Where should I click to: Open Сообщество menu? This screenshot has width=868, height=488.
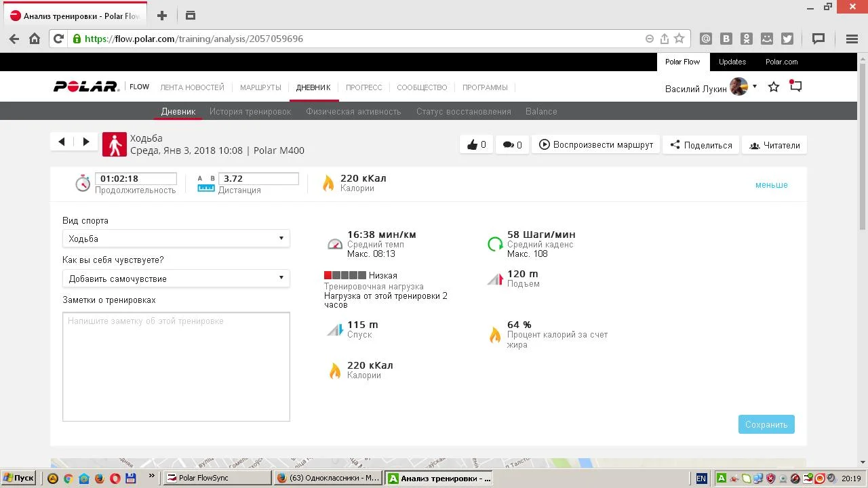coord(422,87)
